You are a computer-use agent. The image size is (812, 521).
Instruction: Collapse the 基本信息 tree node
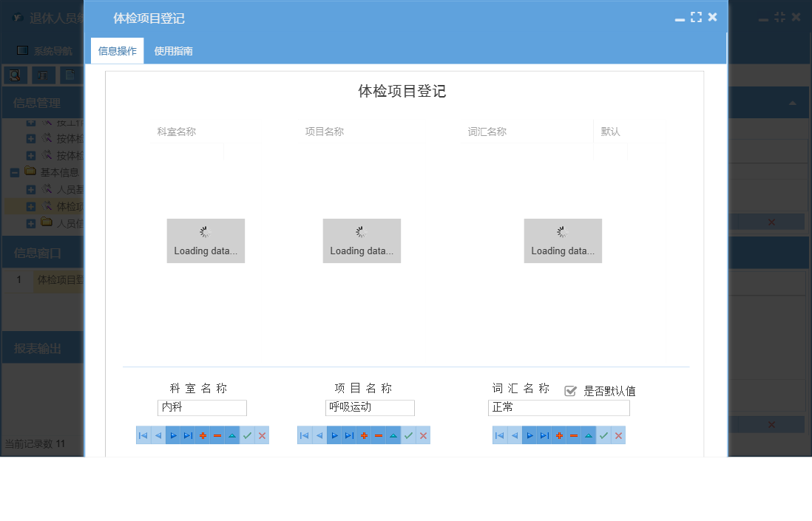point(15,172)
